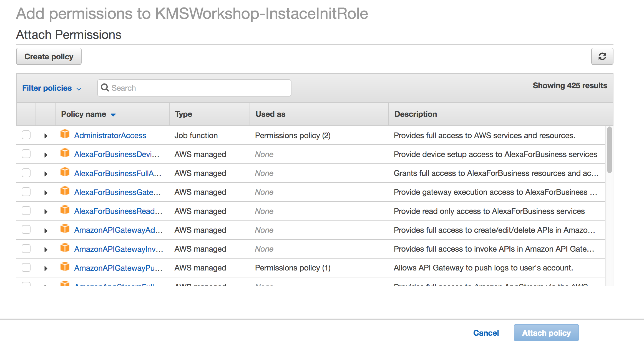Click the AmazonAPIGatewayAd... policy box icon

coord(65,229)
